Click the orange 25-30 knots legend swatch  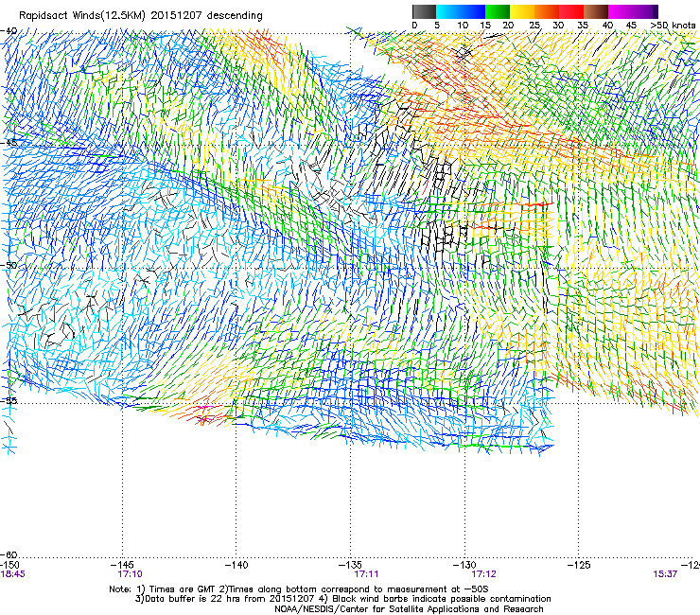click(547, 11)
